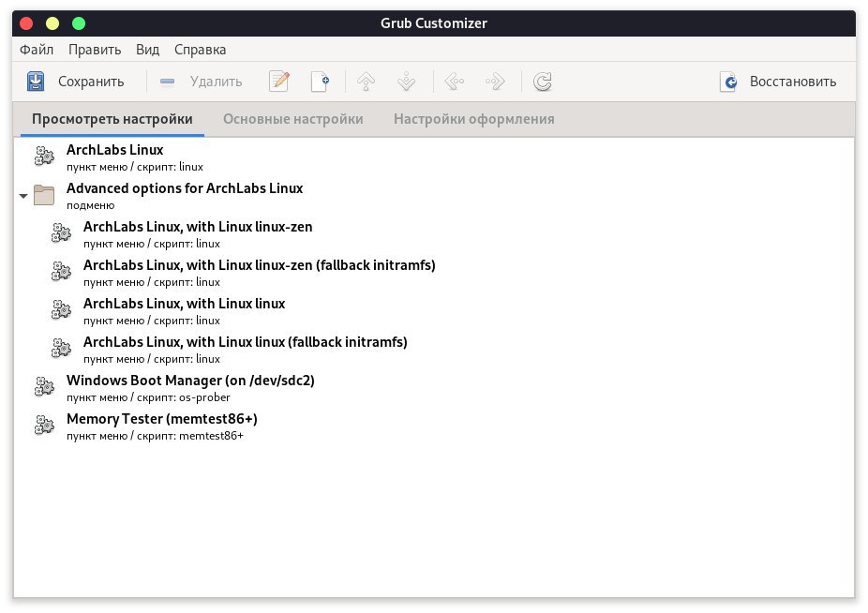Click the move up arrow icon
The width and height of the screenshot is (868, 613).
point(366,82)
